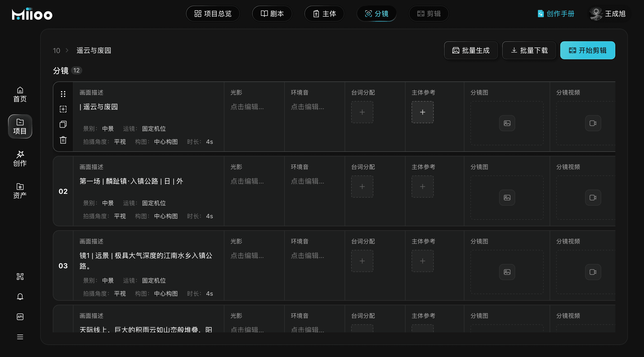Add dialogue assignment in row 02

[x=362, y=187]
